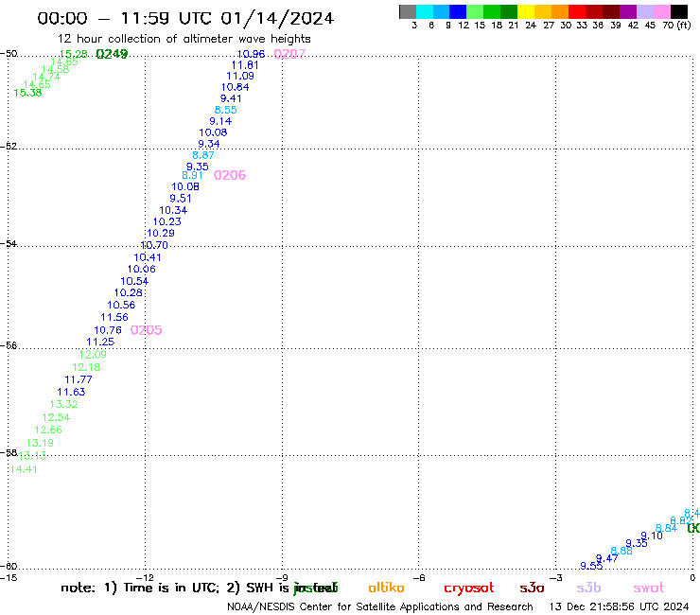Select the purple swatch in the color scale
This screenshot has width=700, height=615.
pos(628,11)
